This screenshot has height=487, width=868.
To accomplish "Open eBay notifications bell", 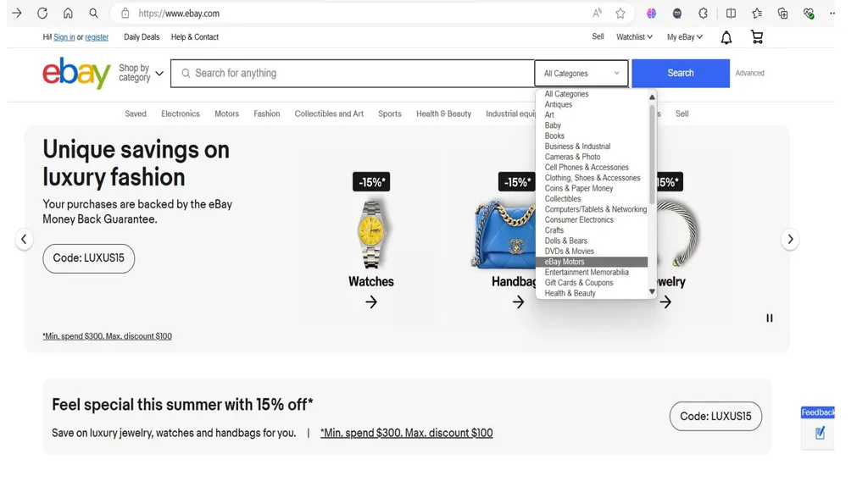I will click(x=726, y=37).
